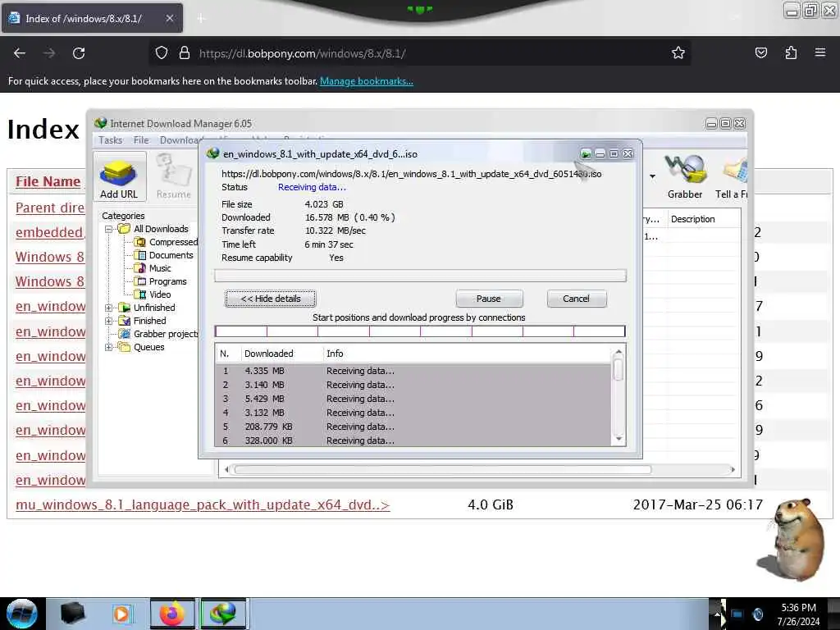The image size is (840, 630).
Task: Select connection row 5 with 208.779 KB
Action: click(413, 427)
